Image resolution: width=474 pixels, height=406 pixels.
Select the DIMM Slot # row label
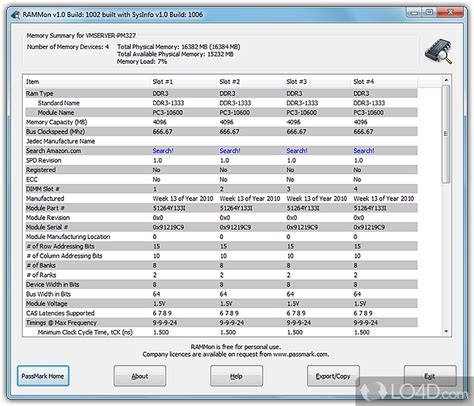pos(43,189)
